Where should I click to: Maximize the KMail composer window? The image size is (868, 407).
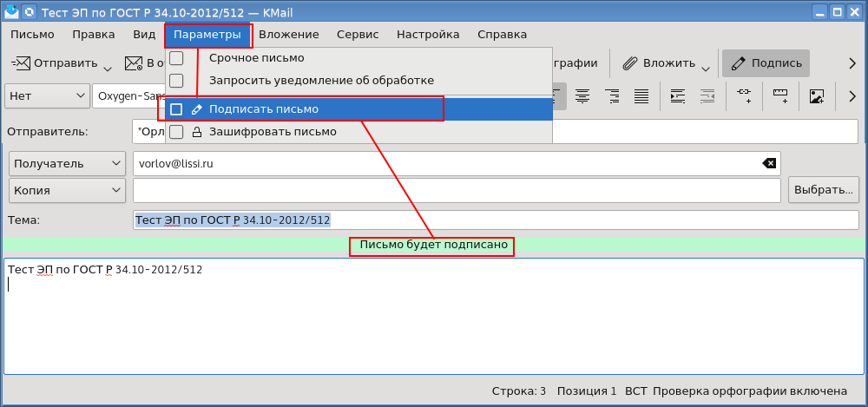click(838, 11)
